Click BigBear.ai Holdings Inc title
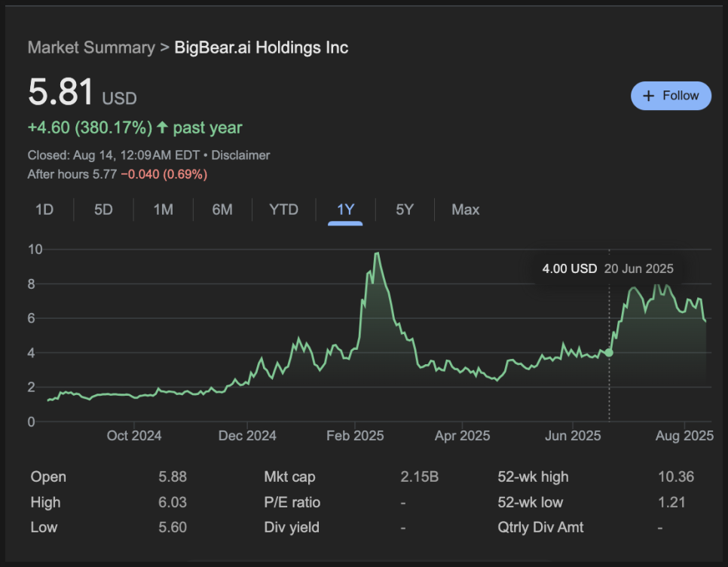Viewport: 728px width, 567px height. click(x=262, y=48)
